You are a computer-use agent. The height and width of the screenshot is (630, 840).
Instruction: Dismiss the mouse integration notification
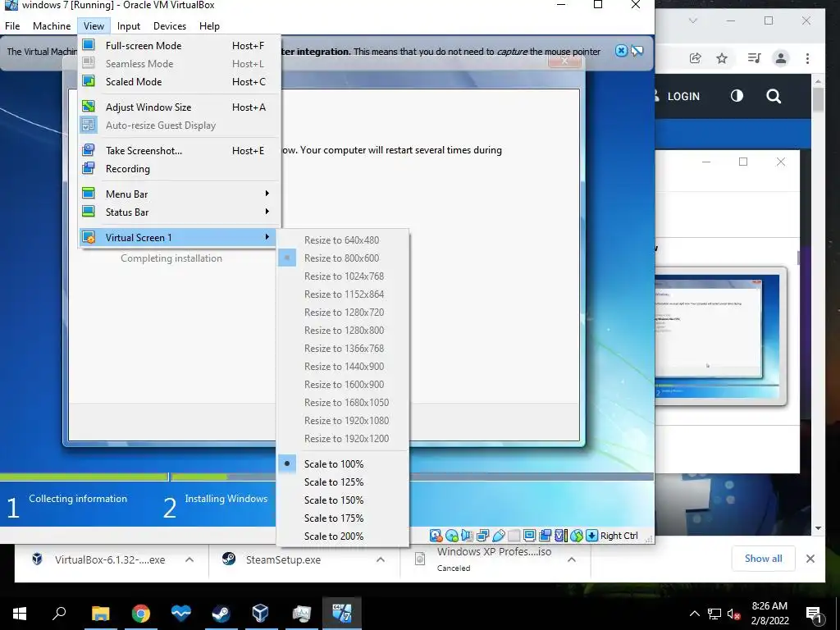click(x=621, y=51)
